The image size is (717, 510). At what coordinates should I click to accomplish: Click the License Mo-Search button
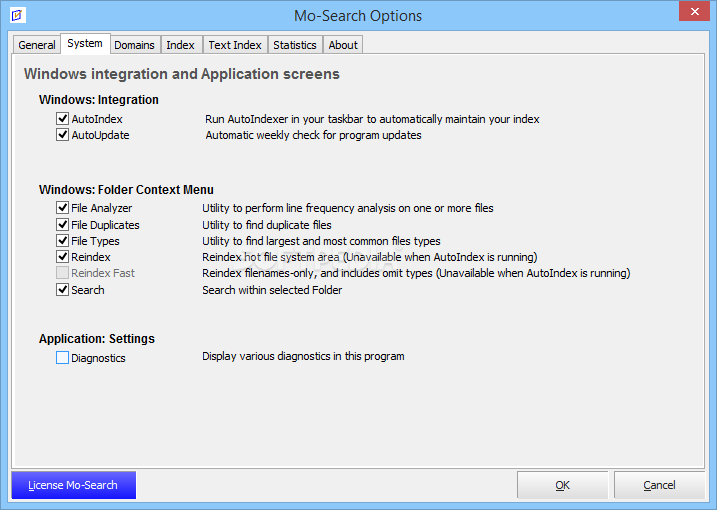(74, 485)
